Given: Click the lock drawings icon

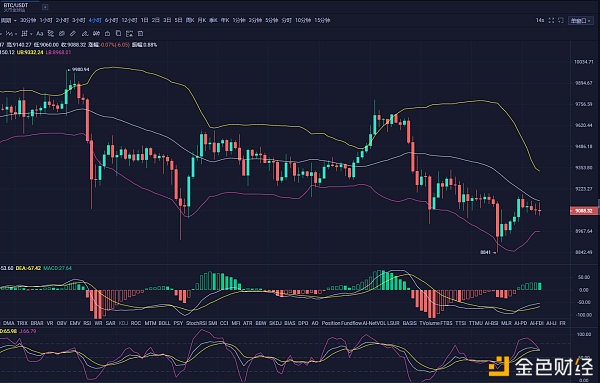Looking at the screenshot, I should click(108, 34).
